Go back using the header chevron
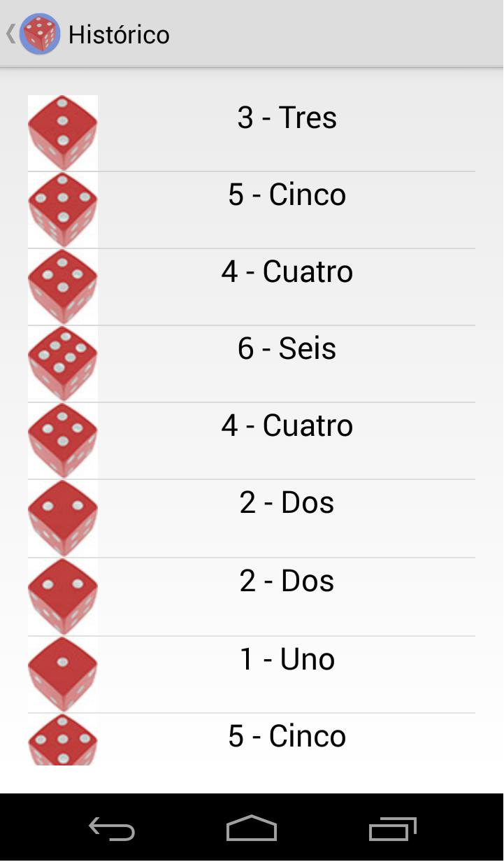This screenshot has height=862, width=504. tap(10, 34)
